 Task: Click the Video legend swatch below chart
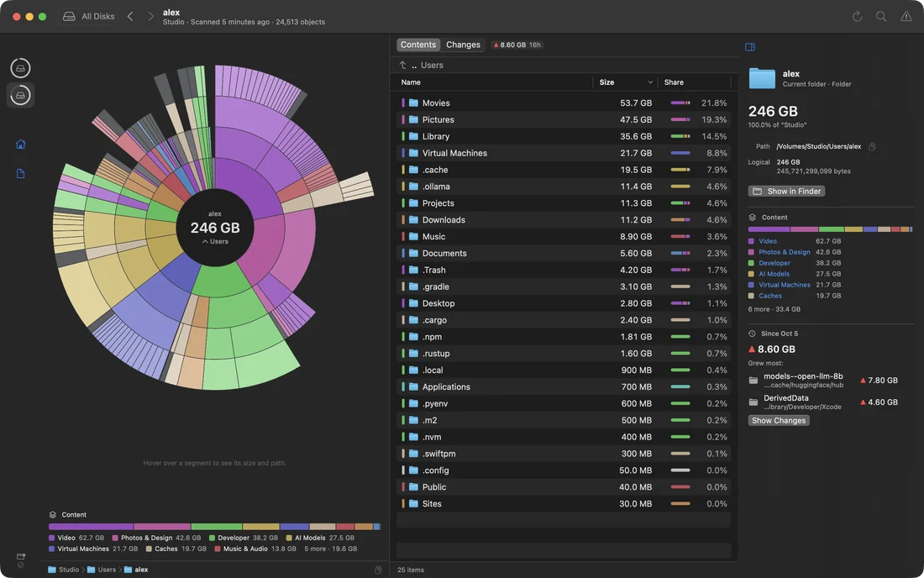52,538
